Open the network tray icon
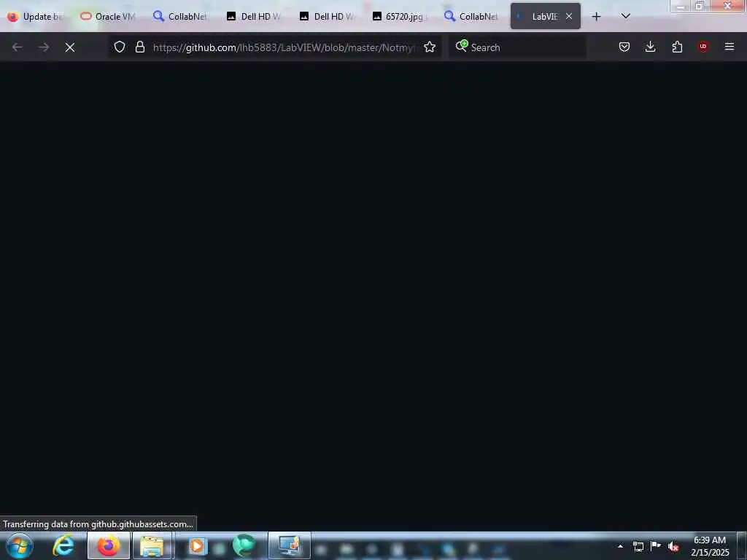 pyautogui.click(x=638, y=546)
